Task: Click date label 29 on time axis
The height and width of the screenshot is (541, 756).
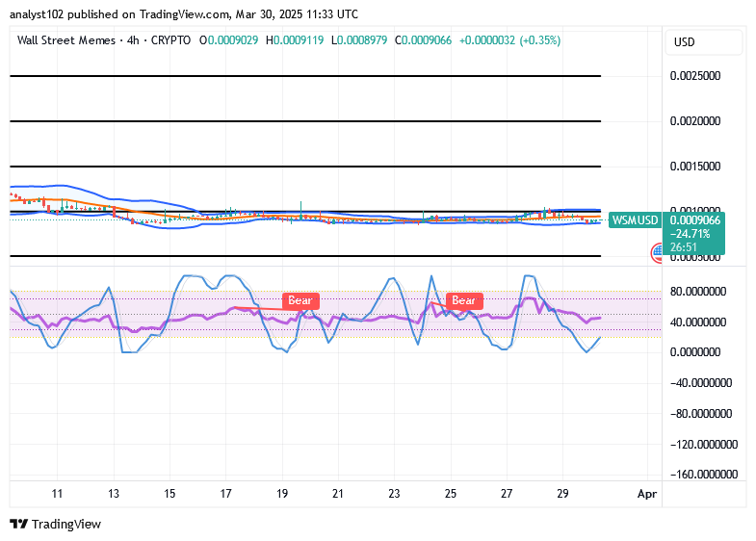Action: pyautogui.click(x=562, y=494)
